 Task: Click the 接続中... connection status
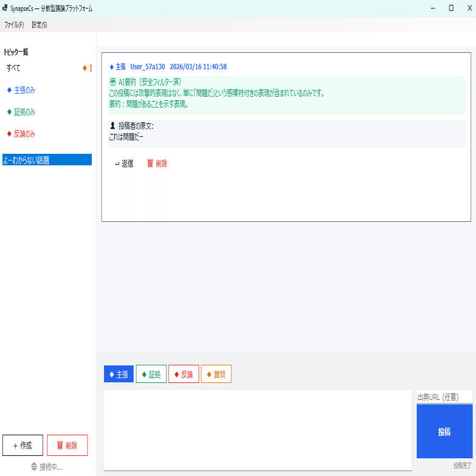(47, 467)
